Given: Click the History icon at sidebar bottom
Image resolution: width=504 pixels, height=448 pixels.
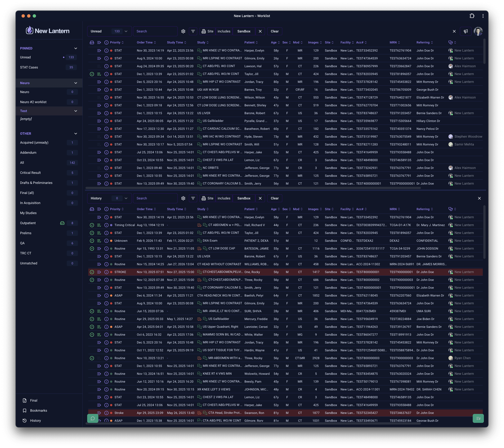Looking at the screenshot, I should click(x=25, y=421).
